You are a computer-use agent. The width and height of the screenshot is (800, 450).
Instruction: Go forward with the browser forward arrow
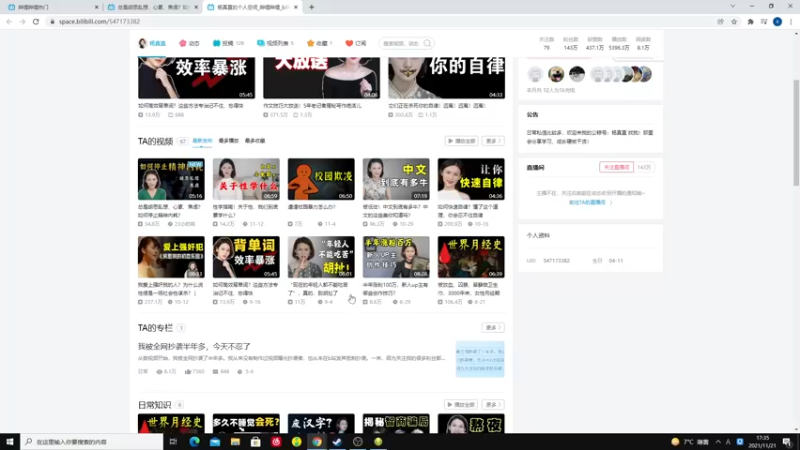[22, 21]
